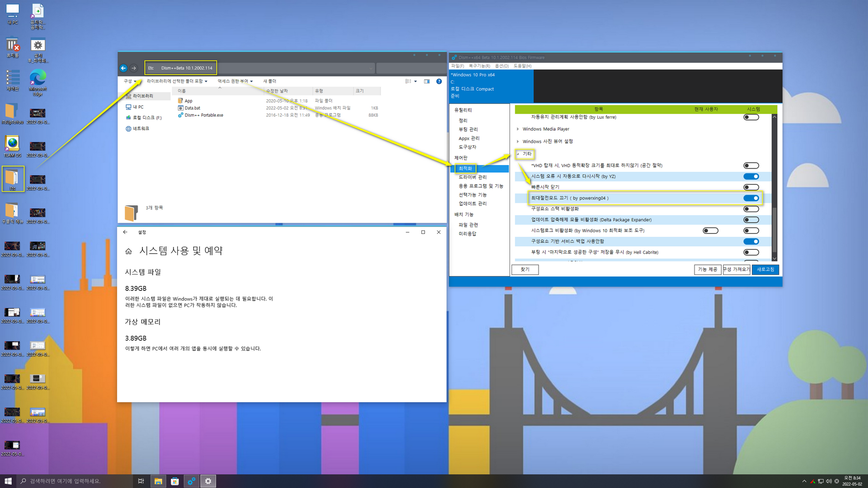Open Microsoft Store from the taskbar

coord(175,481)
